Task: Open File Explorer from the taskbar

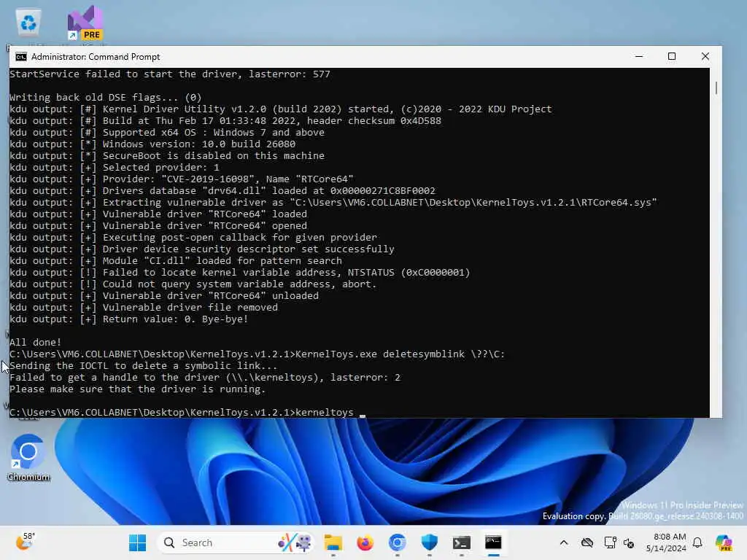Action: click(333, 542)
